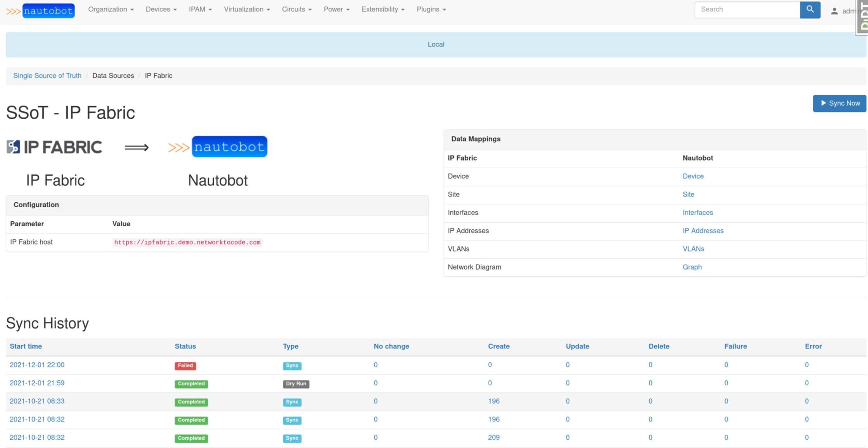Screen dimensions: 868x448
Task: Go to Single Source of Truth breadcrumb
Action: (47, 76)
